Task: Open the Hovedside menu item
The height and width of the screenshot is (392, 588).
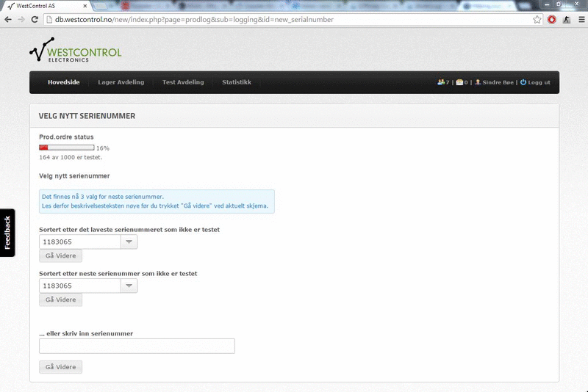Action: [64, 82]
